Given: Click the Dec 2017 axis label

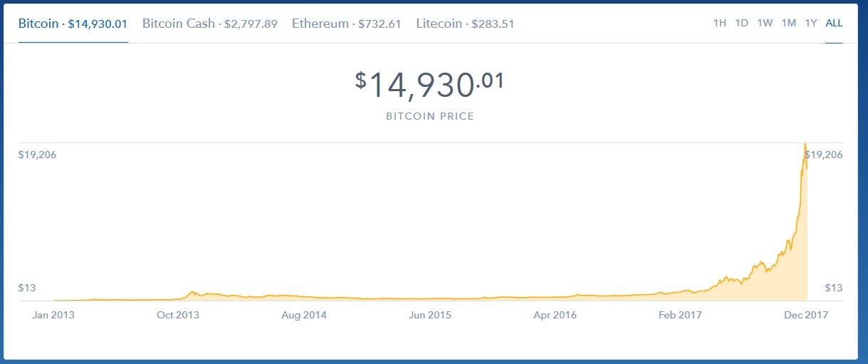Looking at the screenshot, I should pyautogui.click(x=805, y=314).
